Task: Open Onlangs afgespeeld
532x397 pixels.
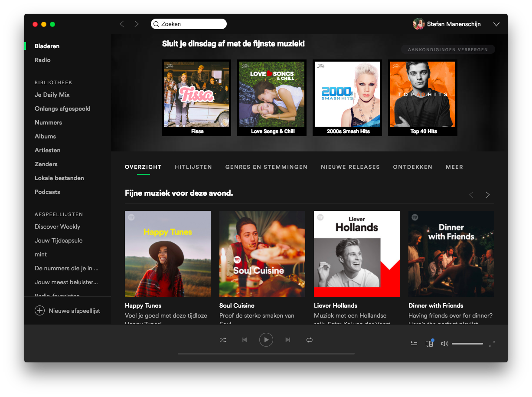Action: (62, 108)
